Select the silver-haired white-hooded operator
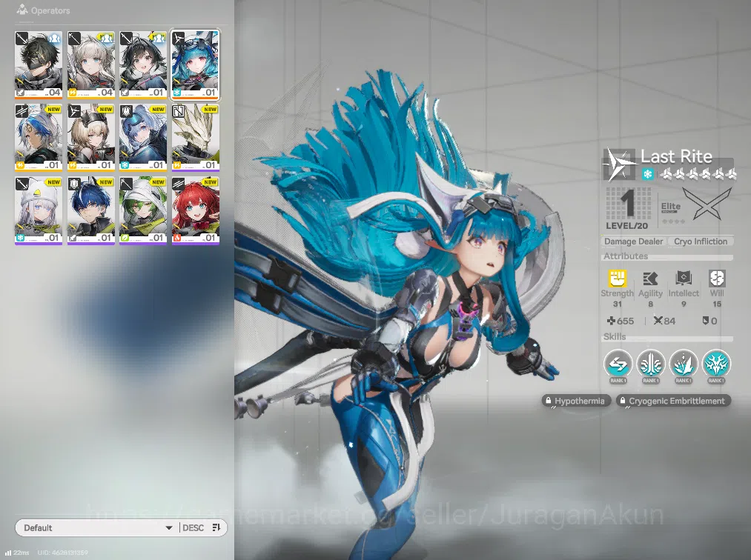 tap(39, 210)
